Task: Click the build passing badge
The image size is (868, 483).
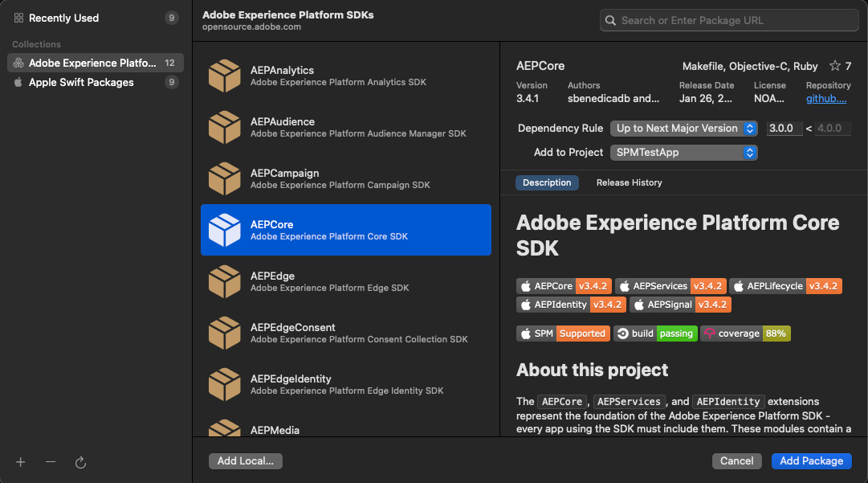Action: (655, 334)
